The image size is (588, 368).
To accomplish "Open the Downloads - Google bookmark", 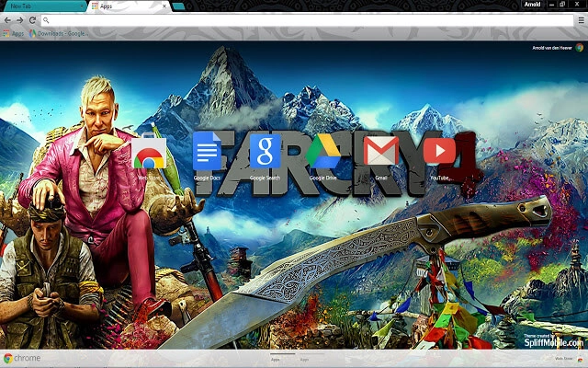I will pos(59,33).
